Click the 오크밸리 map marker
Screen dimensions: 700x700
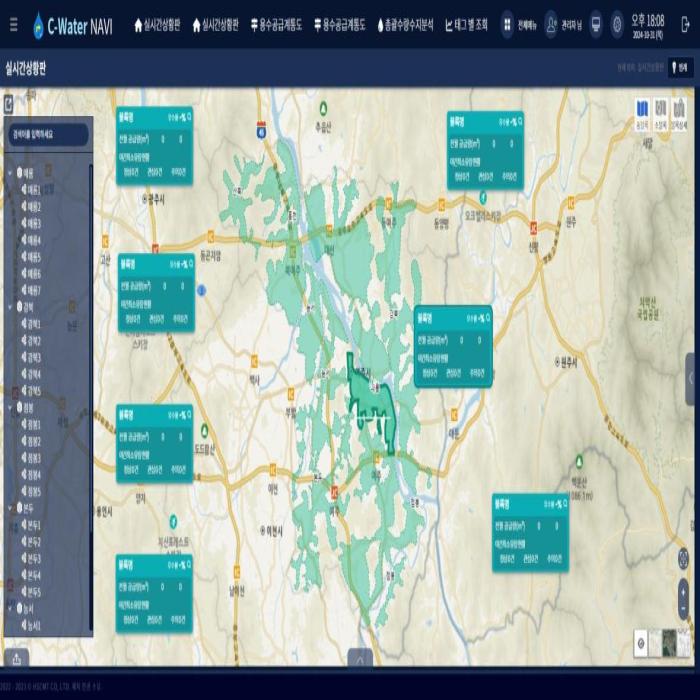[483, 197]
